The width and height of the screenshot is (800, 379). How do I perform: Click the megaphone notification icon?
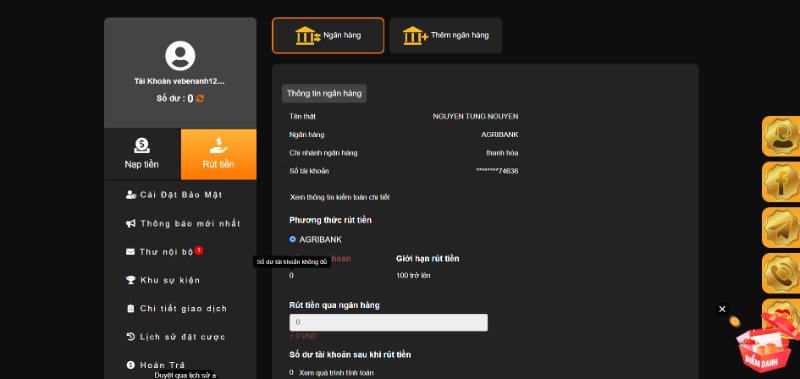[131, 223]
